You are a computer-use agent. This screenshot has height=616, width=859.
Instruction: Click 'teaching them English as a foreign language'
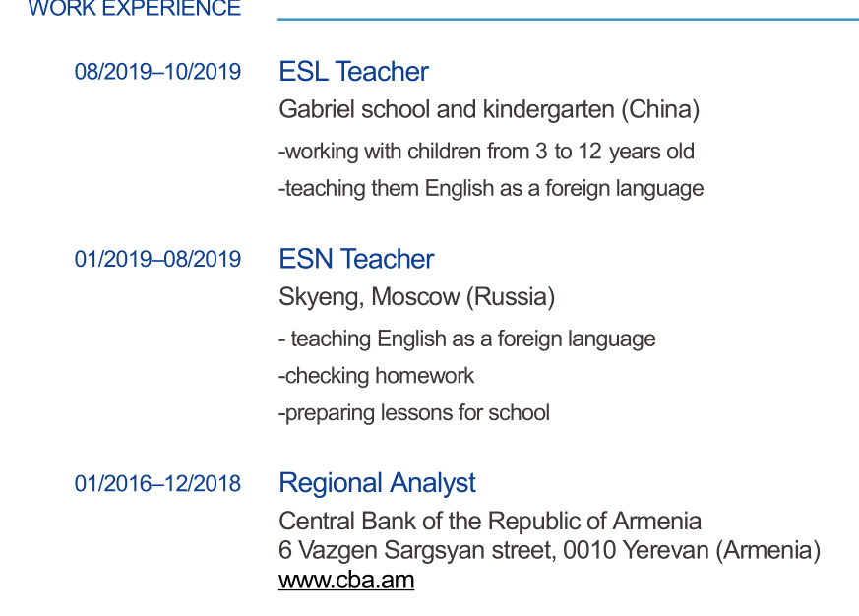click(491, 188)
